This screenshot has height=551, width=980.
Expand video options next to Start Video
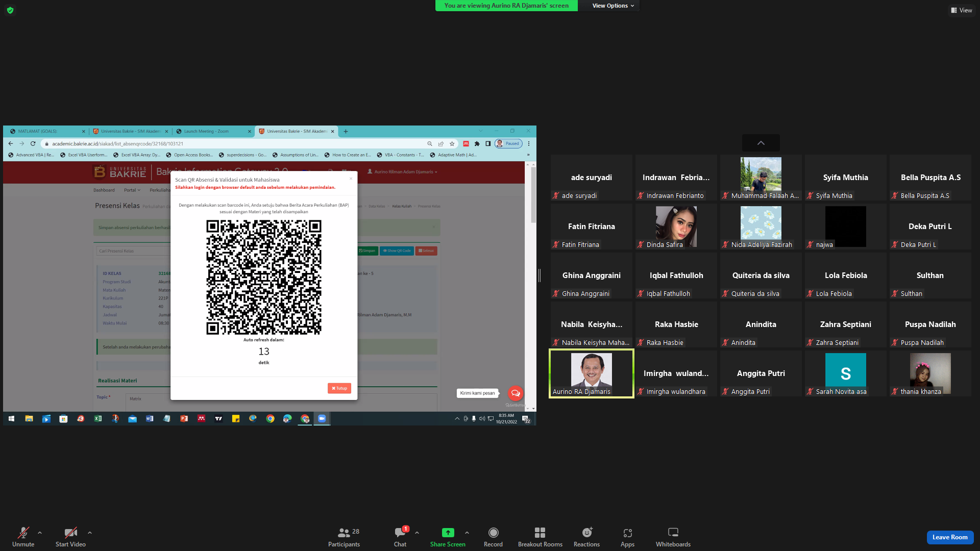[x=90, y=533]
